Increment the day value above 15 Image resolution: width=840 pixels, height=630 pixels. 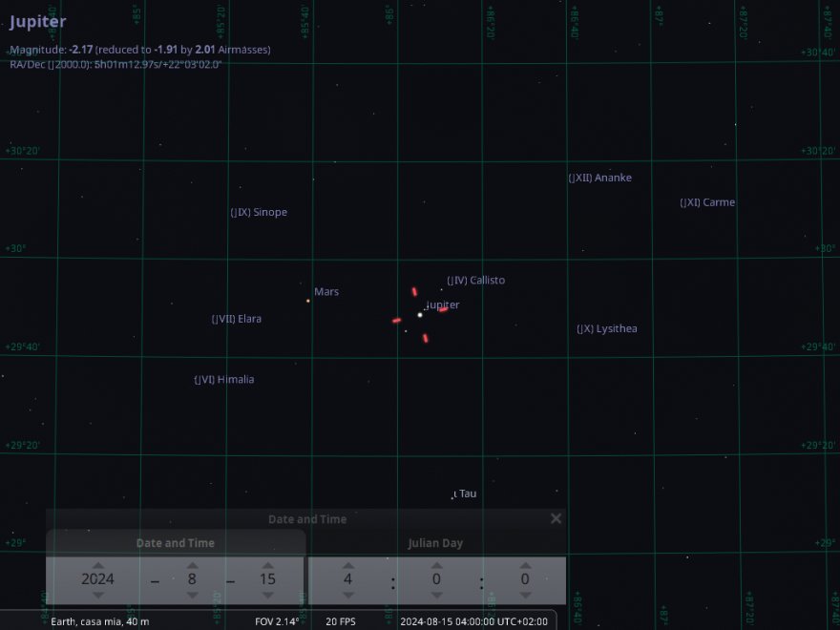pos(267,564)
